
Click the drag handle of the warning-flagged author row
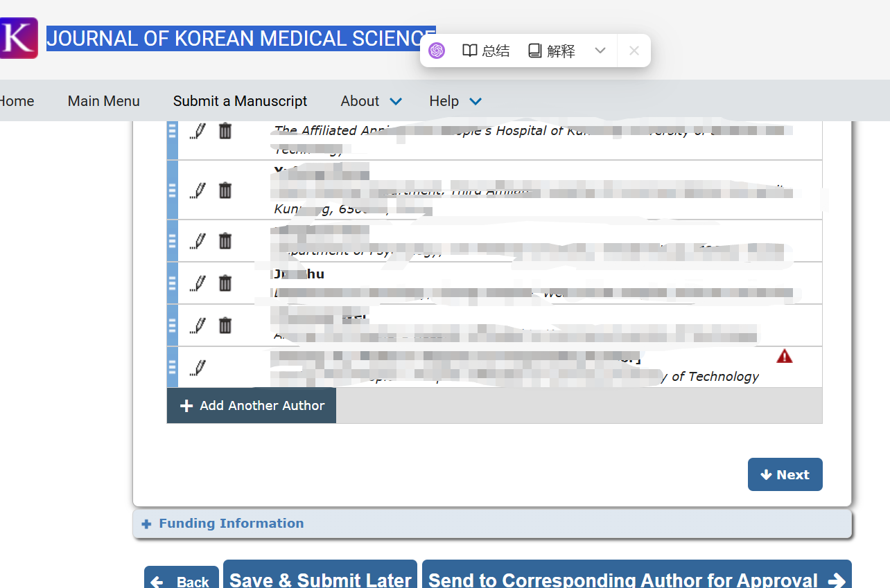(x=173, y=368)
